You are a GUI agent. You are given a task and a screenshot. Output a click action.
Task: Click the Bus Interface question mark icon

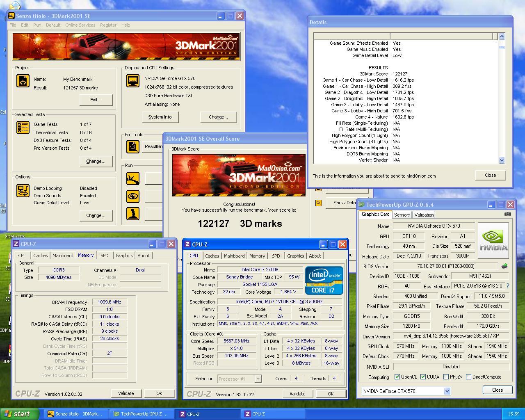pyautogui.click(x=507, y=286)
